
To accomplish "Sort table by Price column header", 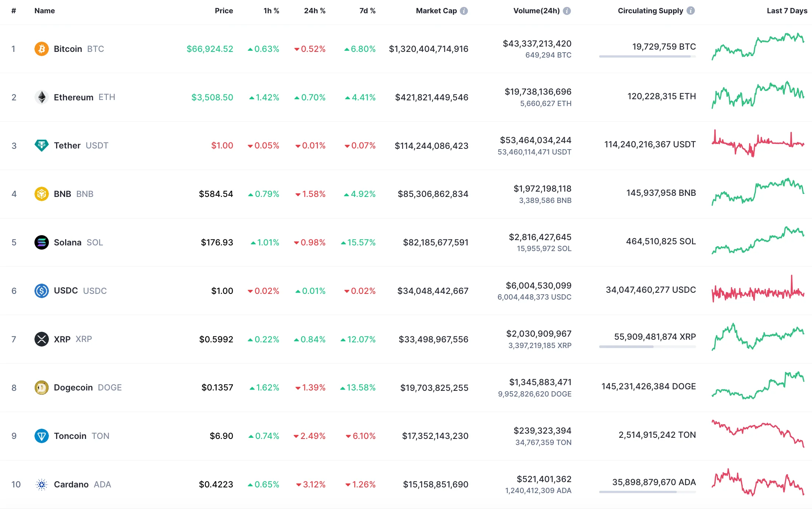I will (x=223, y=11).
